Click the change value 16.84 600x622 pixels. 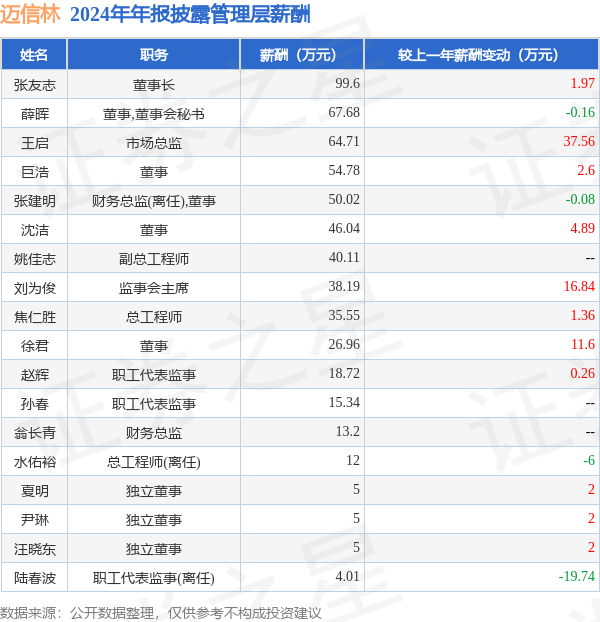(x=579, y=286)
